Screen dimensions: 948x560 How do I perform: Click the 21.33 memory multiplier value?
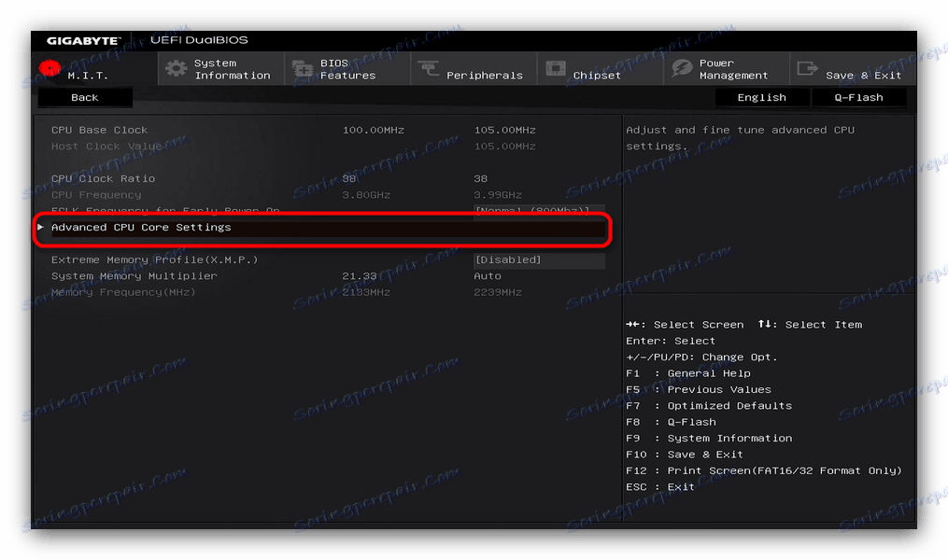360,276
